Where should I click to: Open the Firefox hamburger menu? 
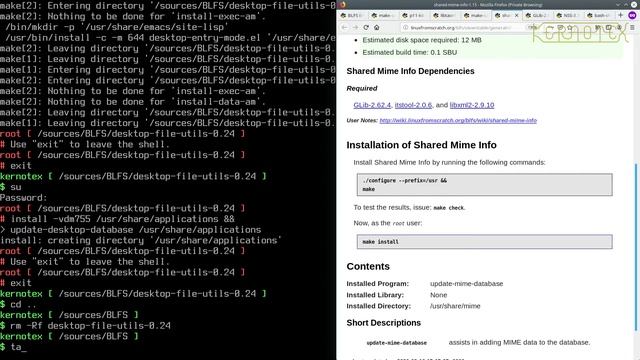pos(632,27)
